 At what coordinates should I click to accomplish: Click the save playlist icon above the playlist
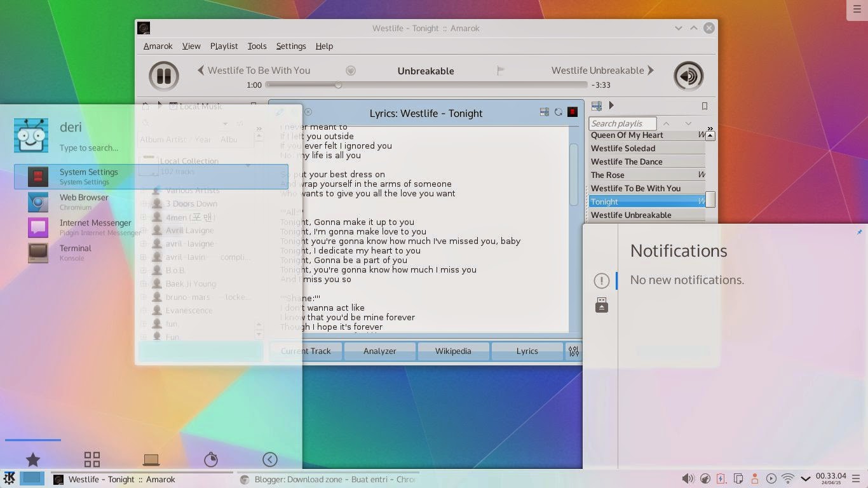coord(596,106)
